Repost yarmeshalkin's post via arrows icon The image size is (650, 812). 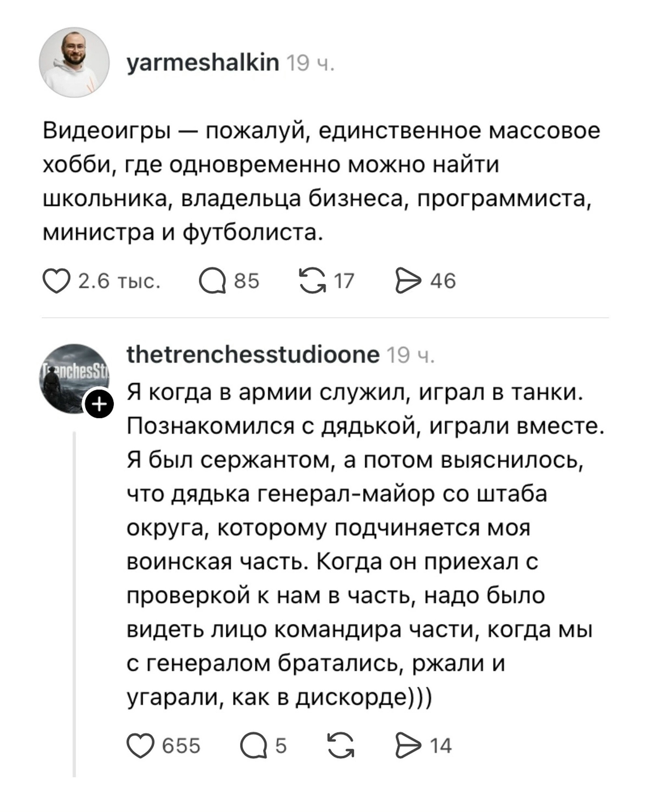[312, 281]
